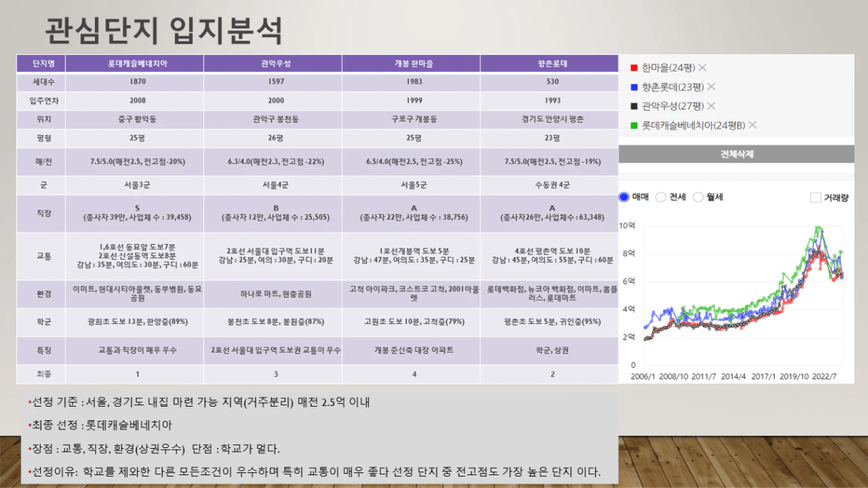Screen dimensions: 868x488
Task: Click the 선정 기준 bullet line
Action: pyautogui.click(x=198, y=402)
